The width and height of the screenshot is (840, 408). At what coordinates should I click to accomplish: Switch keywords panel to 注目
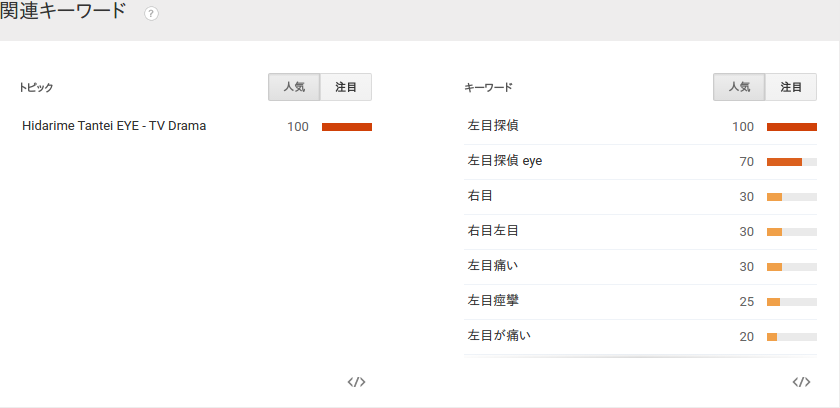791,87
